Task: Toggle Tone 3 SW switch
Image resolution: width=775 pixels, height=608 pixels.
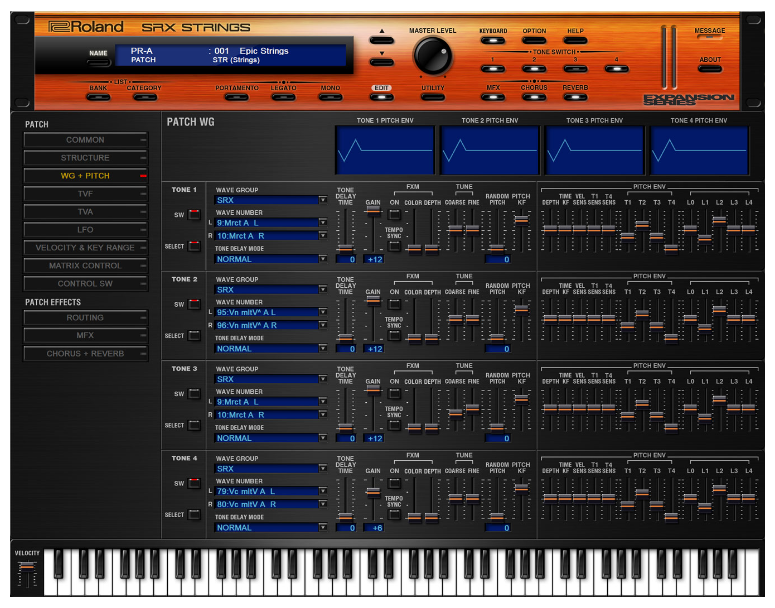Action: coord(194,393)
